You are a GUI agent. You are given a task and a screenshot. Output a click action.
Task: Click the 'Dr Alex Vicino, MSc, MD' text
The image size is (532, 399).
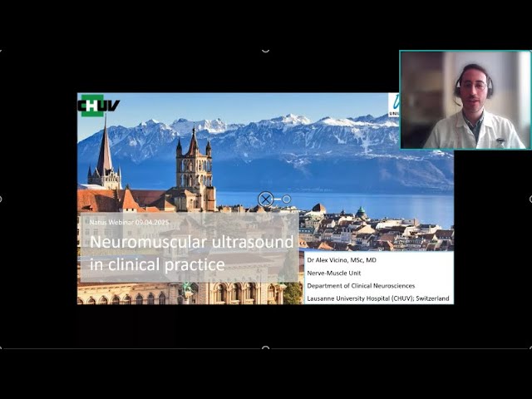[x=342, y=260]
